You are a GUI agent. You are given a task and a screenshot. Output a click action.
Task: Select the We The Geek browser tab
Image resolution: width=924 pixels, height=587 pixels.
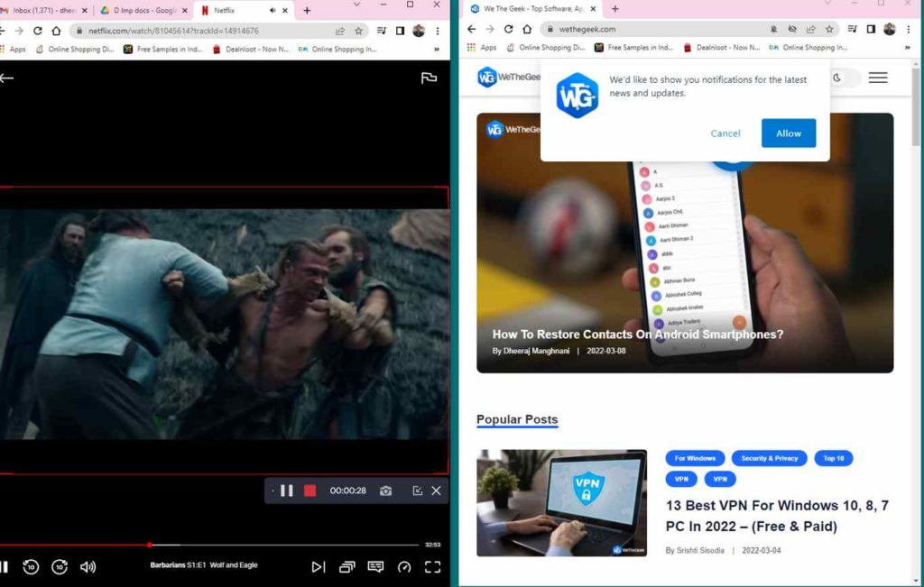(533, 9)
